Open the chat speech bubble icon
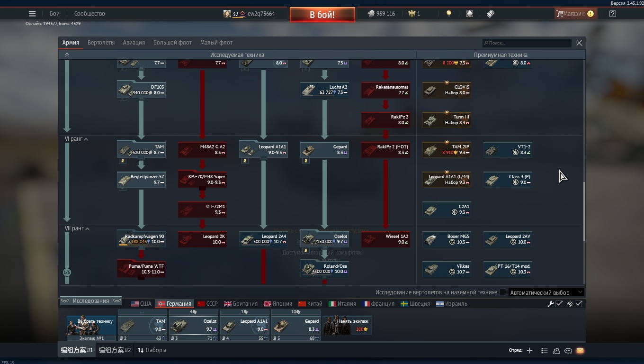 pyautogui.click(x=568, y=351)
